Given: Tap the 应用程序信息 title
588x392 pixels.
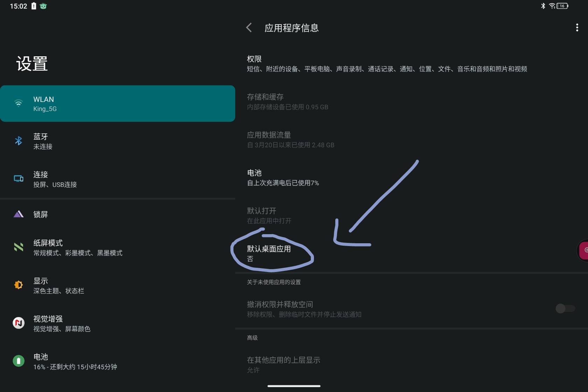Looking at the screenshot, I should (292, 28).
